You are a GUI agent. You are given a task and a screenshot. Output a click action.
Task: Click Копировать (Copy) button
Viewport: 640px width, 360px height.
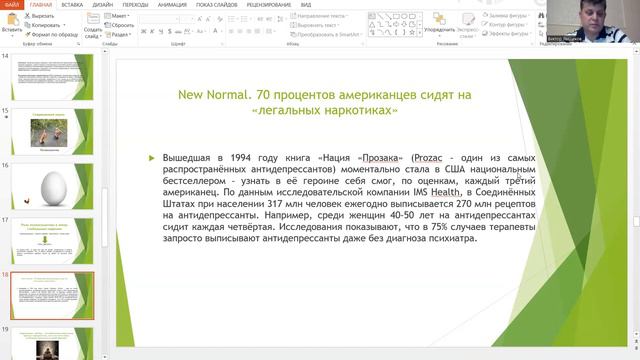[x=42, y=25]
